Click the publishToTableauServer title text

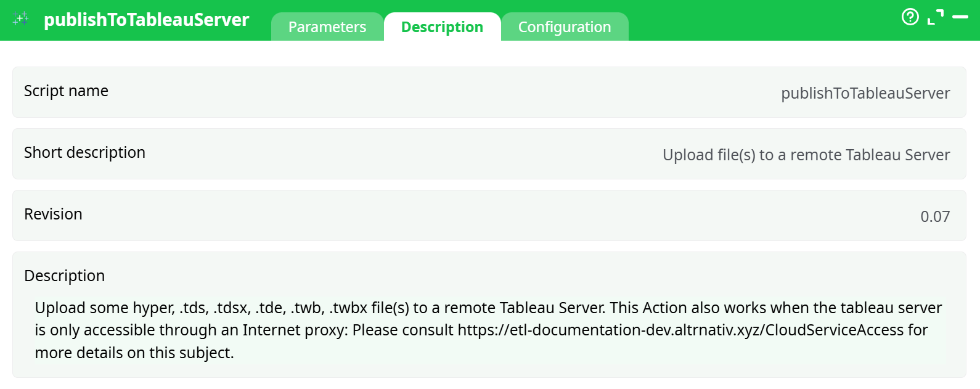click(146, 19)
